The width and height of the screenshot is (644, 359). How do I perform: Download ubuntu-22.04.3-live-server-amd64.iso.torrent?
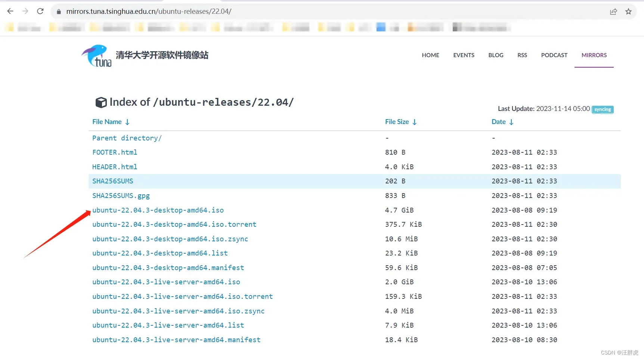click(x=183, y=297)
